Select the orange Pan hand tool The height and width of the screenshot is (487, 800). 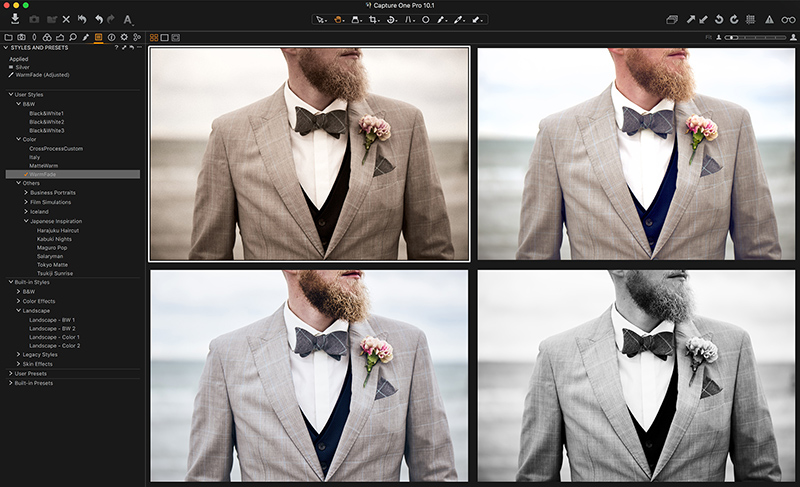pos(338,20)
